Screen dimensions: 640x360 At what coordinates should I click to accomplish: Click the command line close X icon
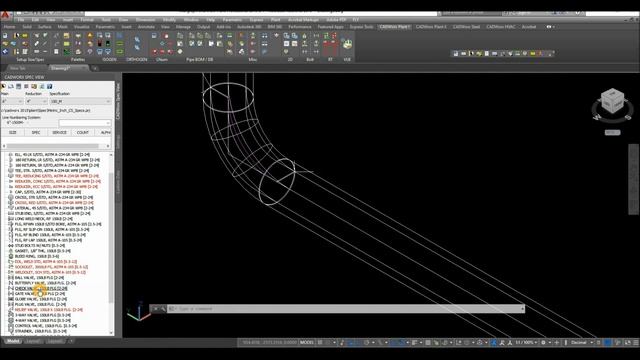(156, 309)
